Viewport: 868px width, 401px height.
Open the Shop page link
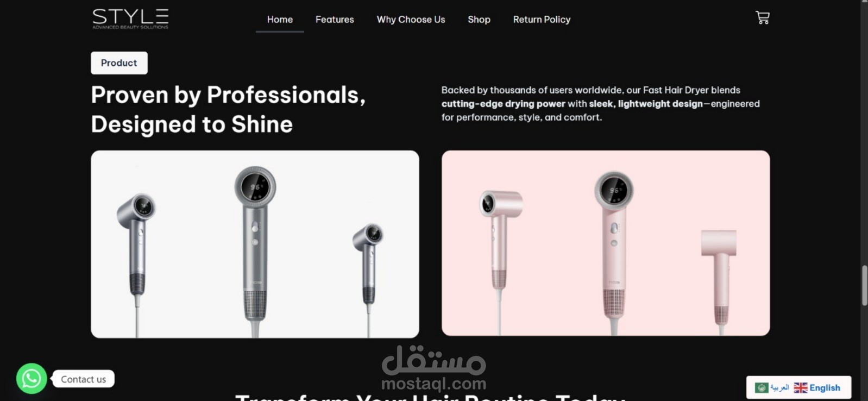pyautogui.click(x=479, y=20)
